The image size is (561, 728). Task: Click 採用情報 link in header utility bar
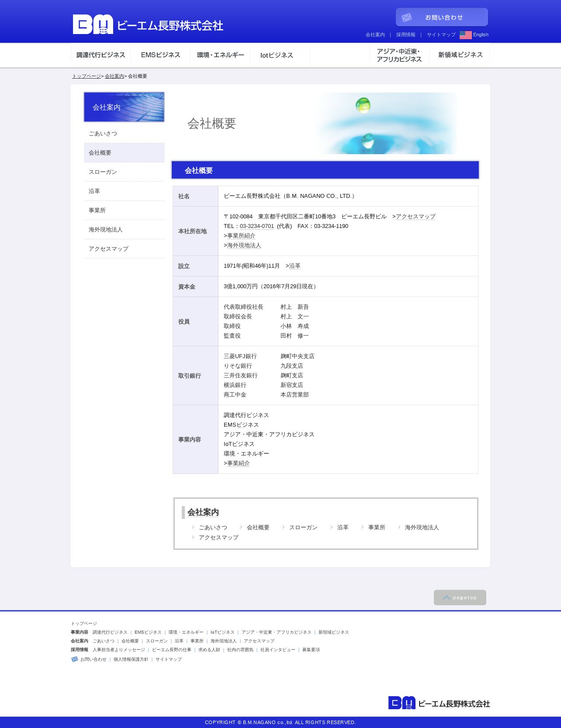point(406,35)
